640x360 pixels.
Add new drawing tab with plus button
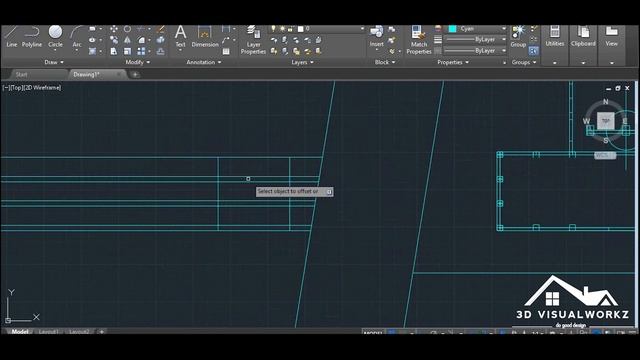tap(135, 74)
